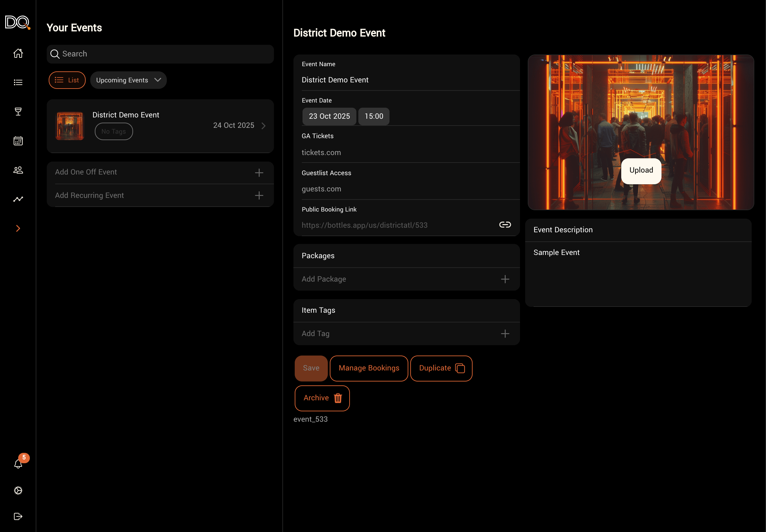766x532 pixels.
Task: Open the guests people icon
Action: click(18, 170)
